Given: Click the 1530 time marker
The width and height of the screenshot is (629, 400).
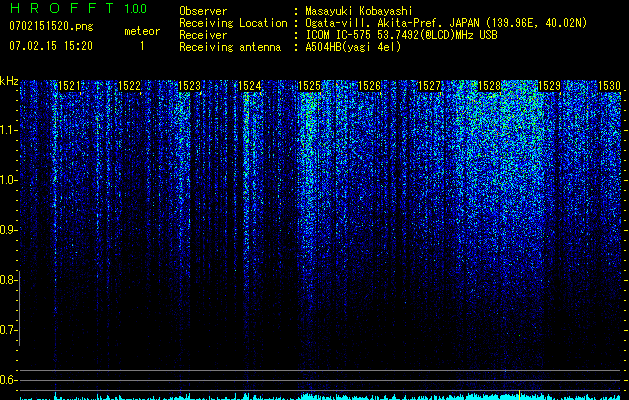Looking at the screenshot, I should point(609,86).
